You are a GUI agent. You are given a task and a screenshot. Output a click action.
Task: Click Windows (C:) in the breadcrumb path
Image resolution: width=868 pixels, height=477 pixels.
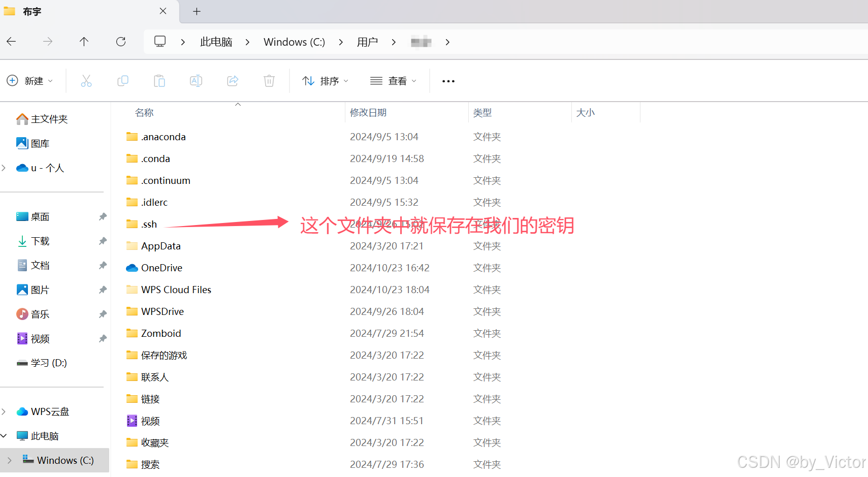294,42
